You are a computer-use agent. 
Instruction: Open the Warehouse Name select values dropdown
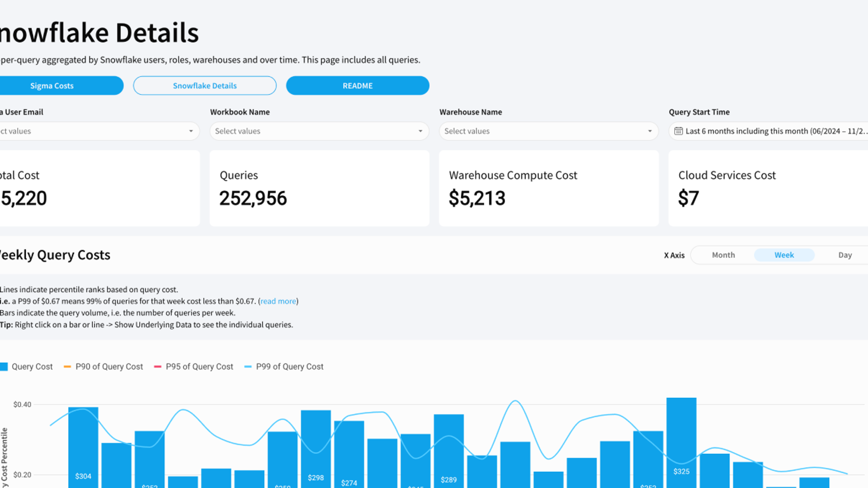point(549,131)
